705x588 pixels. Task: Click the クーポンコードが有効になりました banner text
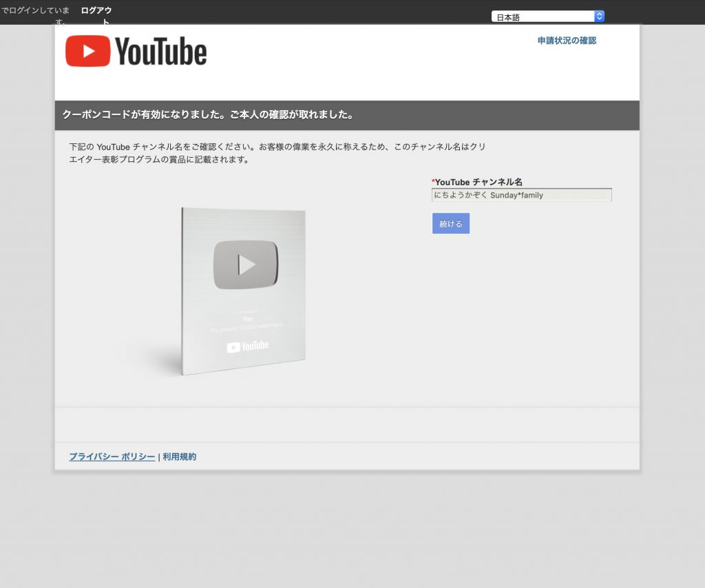coord(208,114)
